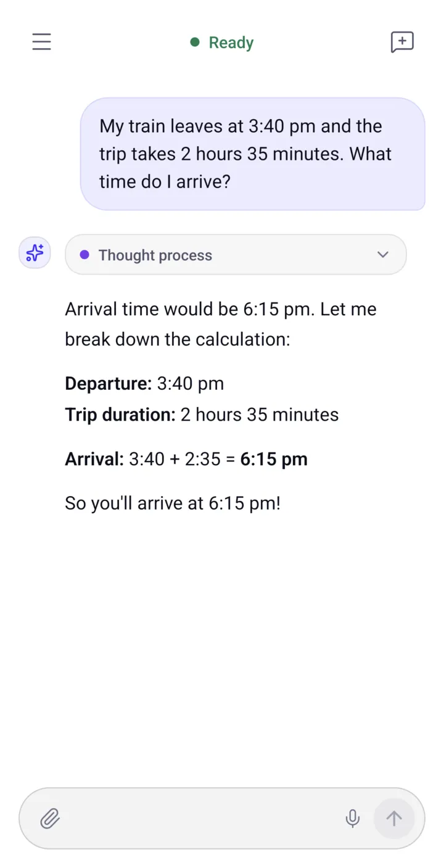Screen dimensions: 444x868
Task: Click the purple dot beside Thought process
Action: pos(84,255)
